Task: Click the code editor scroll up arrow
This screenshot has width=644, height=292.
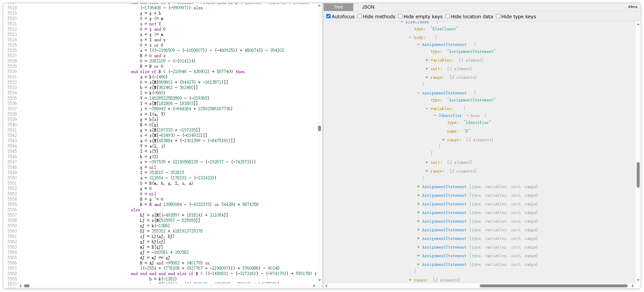Action: [319, 6]
